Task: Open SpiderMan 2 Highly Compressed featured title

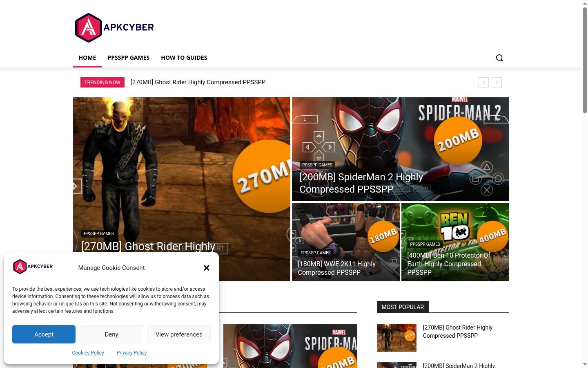Action: coord(361,183)
